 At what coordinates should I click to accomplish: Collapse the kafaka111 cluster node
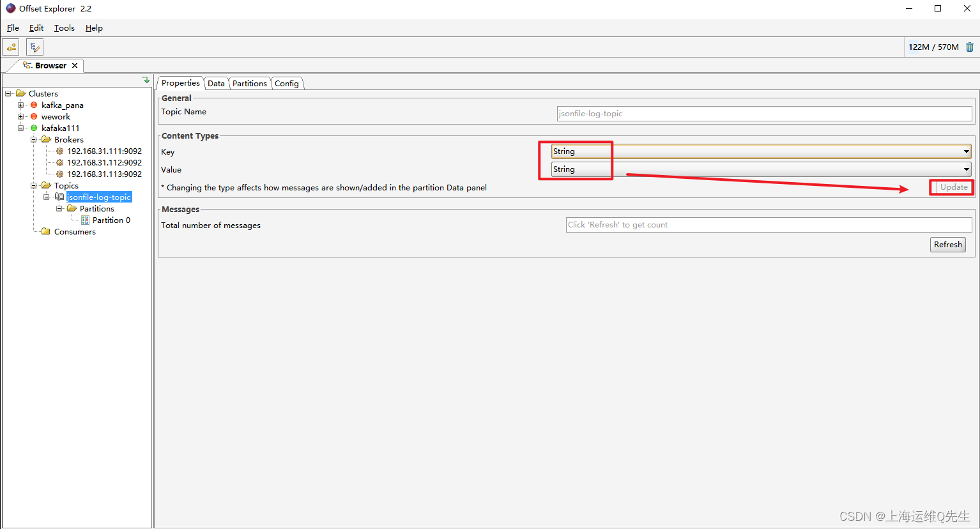pyautogui.click(x=21, y=128)
